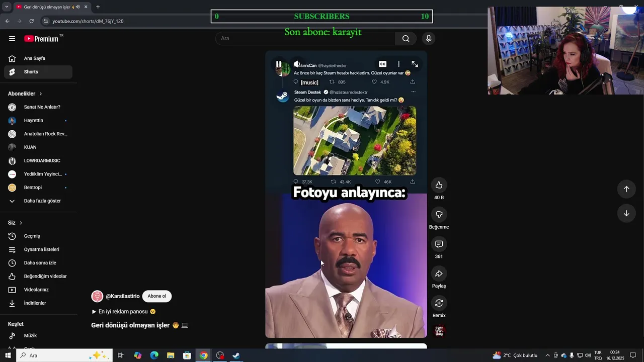This screenshot has width=644, height=362.
Task: Open Windows Start menu
Action: (x=8, y=355)
